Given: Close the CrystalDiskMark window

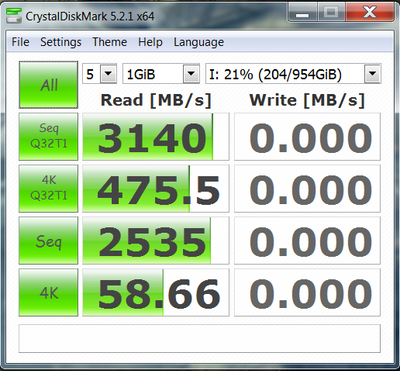Looking at the screenshot, I should tap(369, 13).
